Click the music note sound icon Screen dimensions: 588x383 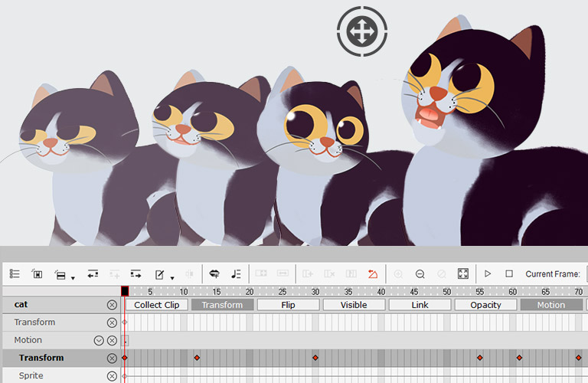236,273
